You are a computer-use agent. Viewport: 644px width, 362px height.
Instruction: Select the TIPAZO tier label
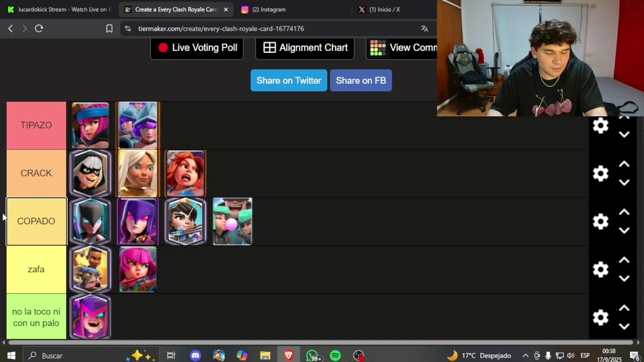pyautogui.click(x=36, y=125)
